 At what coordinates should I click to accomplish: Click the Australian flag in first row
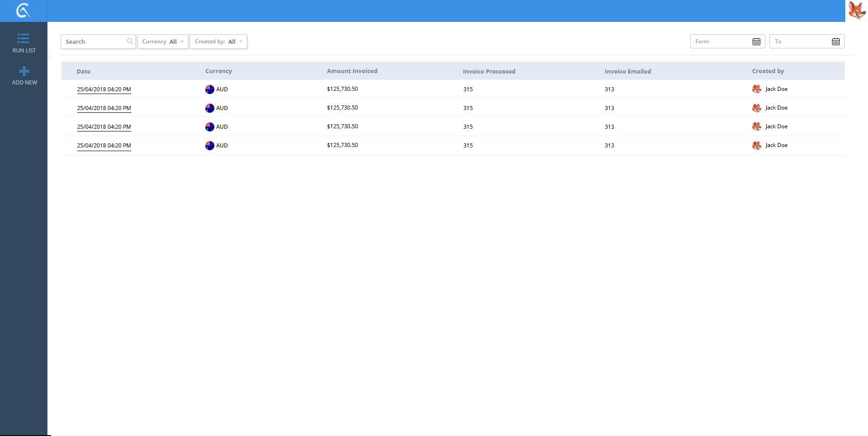(x=209, y=89)
